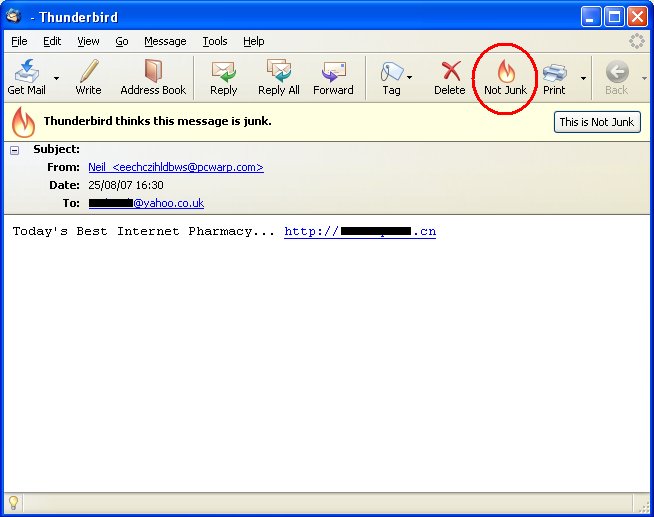Minimize the Thunderbird window
This screenshot has width=654, height=517.
tap(591, 17)
